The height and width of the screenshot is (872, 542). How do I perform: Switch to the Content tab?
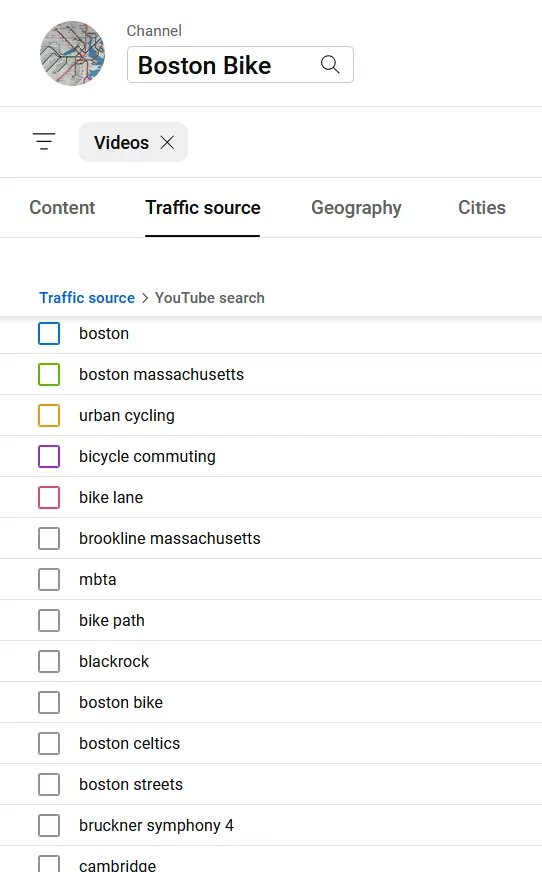click(x=62, y=207)
